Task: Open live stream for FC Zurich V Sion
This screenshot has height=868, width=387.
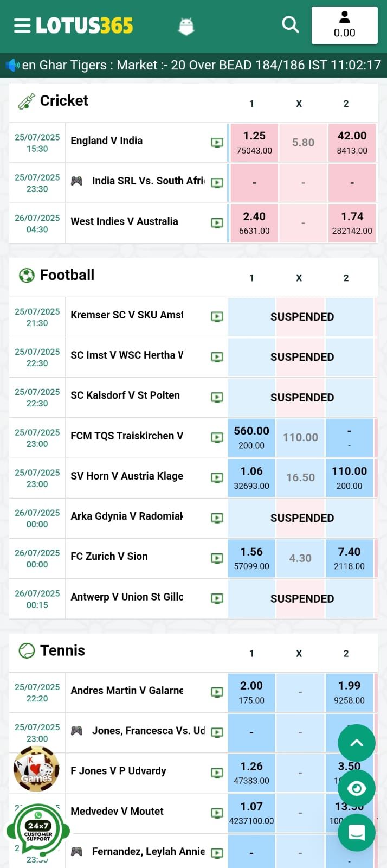Action: [217, 558]
